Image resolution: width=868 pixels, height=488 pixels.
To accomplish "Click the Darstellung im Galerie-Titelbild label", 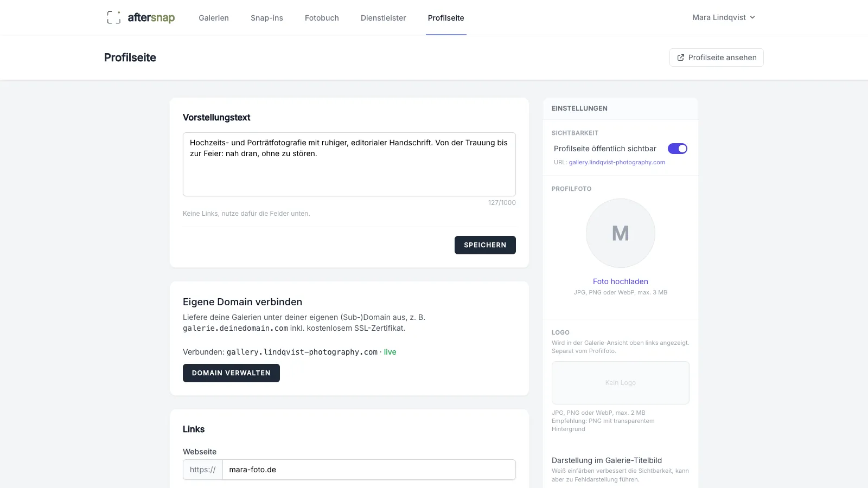I will pyautogui.click(x=607, y=460).
